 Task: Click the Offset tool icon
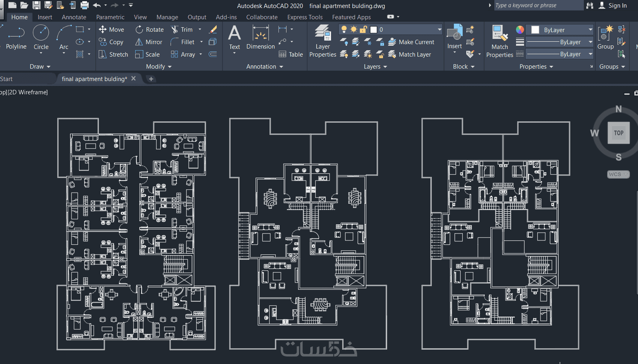pyautogui.click(x=213, y=54)
